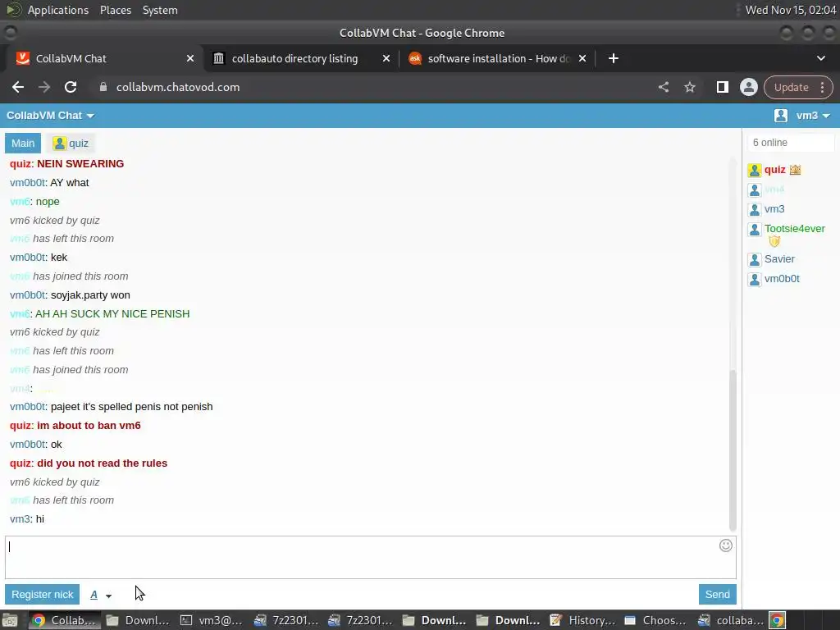This screenshot has height=630, width=840.
Task: Switch to Choos... taskbar window
Action: coord(656,620)
